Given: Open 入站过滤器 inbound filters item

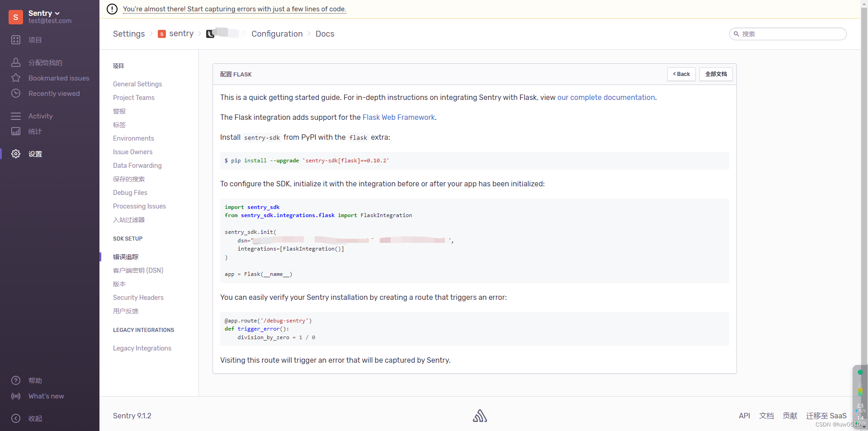Looking at the screenshot, I should [129, 220].
